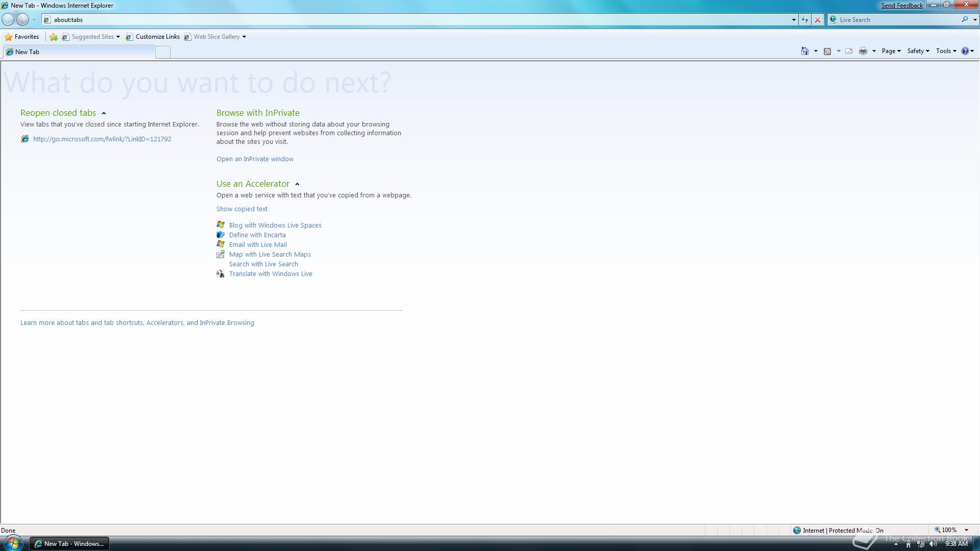Open the RSS feeds icon
980x551 pixels.
(827, 51)
